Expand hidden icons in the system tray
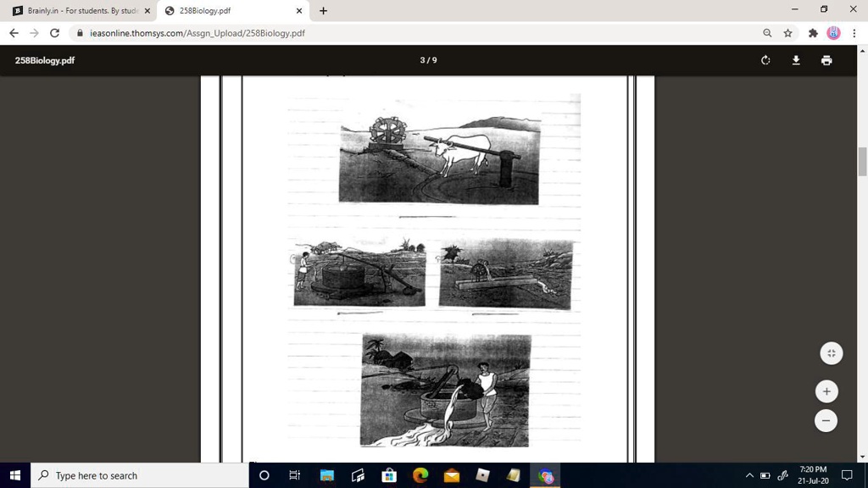 coord(749,475)
